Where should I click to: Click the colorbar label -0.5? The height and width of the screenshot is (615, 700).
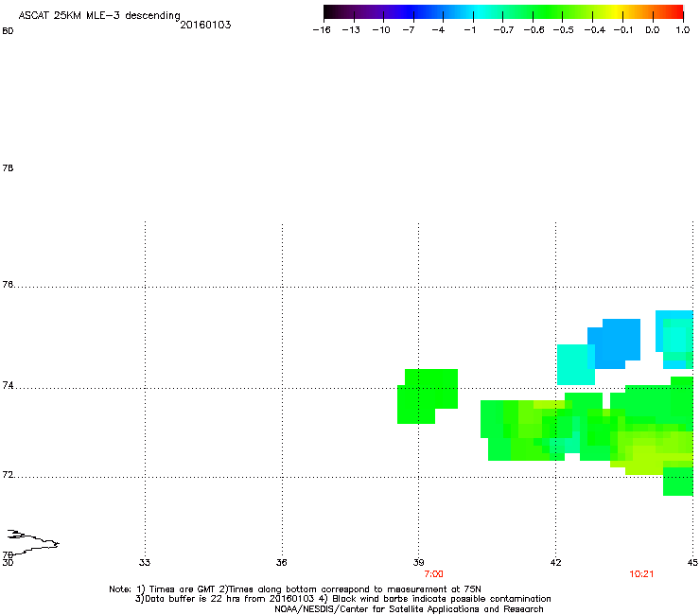click(x=564, y=30)
